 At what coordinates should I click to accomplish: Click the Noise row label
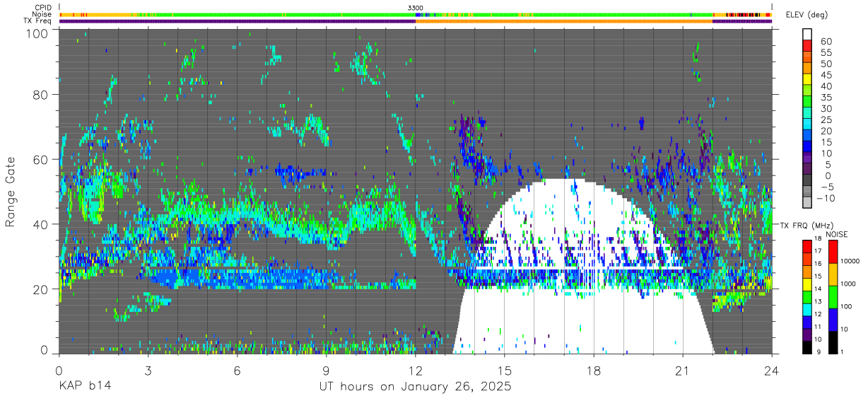pos(42,14)
